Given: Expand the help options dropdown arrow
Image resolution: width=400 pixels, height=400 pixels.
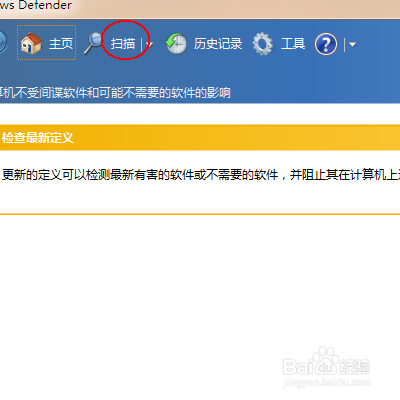Looking at the screenshot, I should pyautogui.click(x=353, y=44).
